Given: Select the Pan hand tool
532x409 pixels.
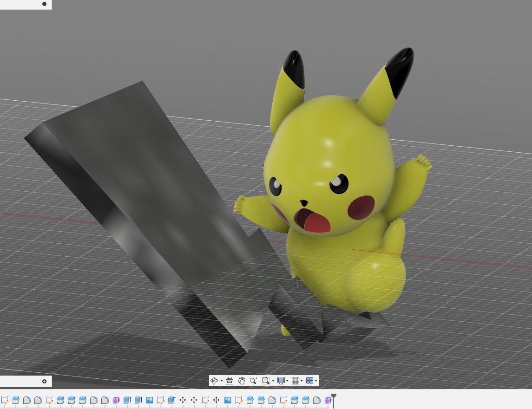Looking at the screenshot, I should [x=242, y=381].
